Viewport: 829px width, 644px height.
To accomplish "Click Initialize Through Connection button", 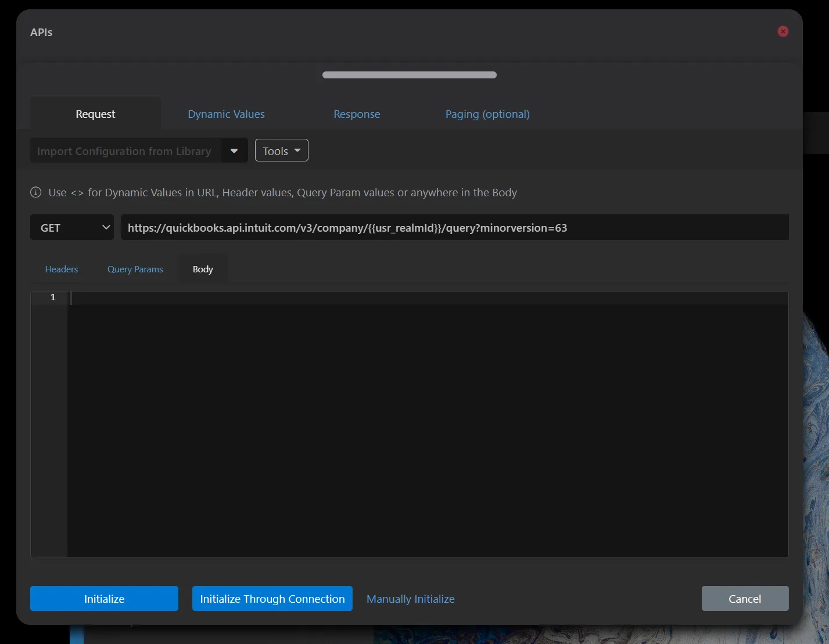I will [272, 599].
